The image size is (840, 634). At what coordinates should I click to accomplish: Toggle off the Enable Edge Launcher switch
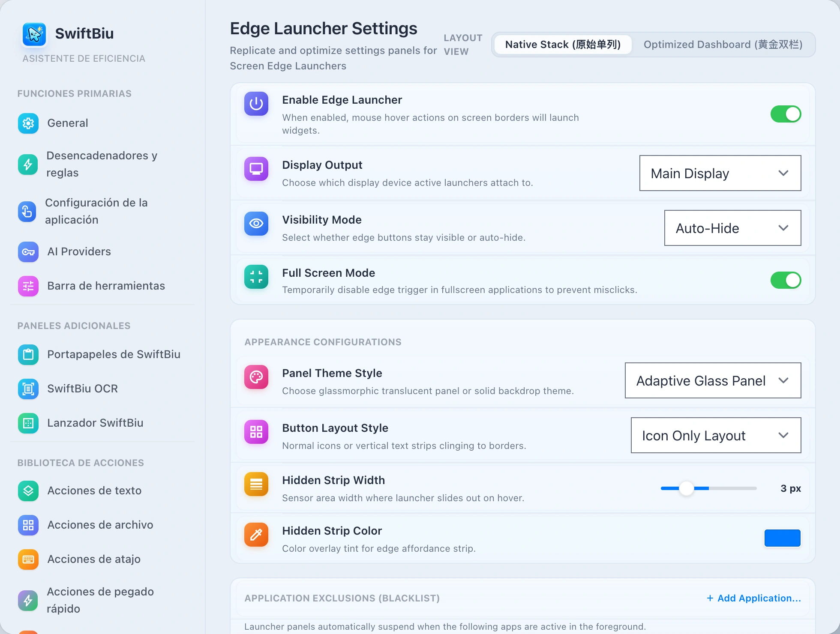pos(786,114)
